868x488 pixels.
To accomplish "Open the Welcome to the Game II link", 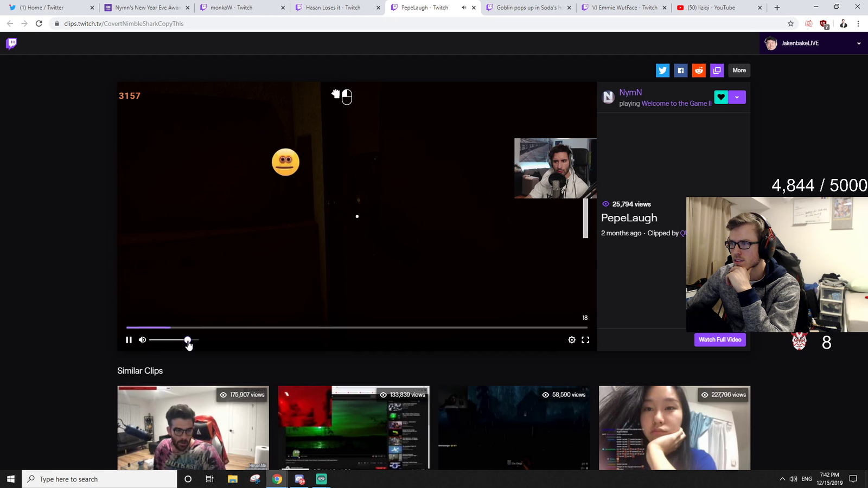I will pyautogui.click(x=676, y=104).
